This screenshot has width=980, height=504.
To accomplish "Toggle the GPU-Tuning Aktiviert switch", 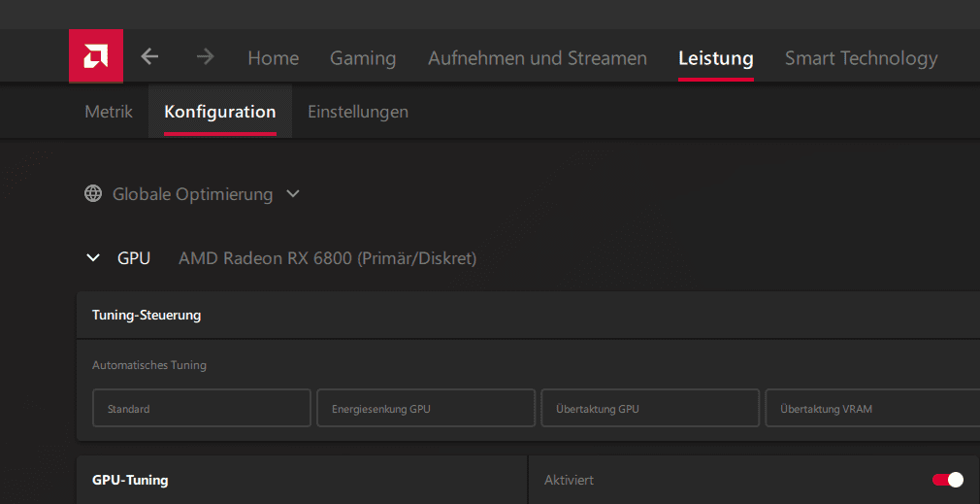I will 948,480.
